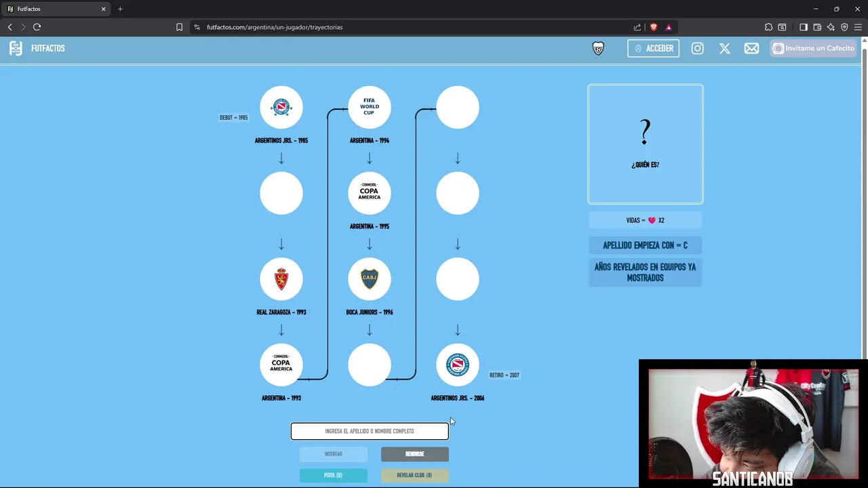The height and width of the screenshot is (488, 868).
Task: Click the ¿QUIÉN ES? mystery player card
Action: (x=646, y=144)
